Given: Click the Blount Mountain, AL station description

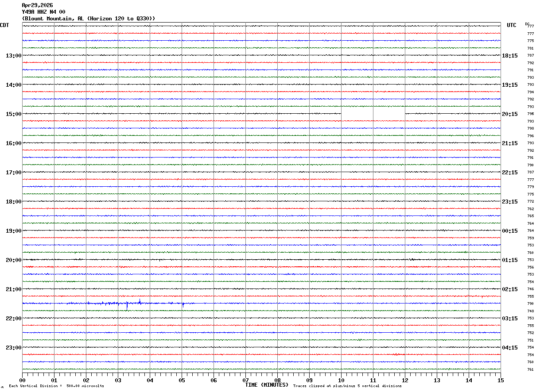Looking at the screenshot, I should [x=89, y=18].
